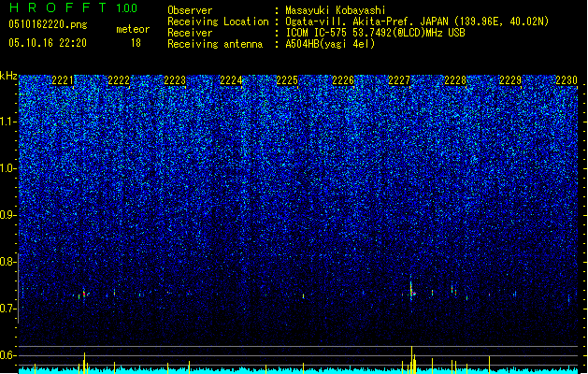Click observer name Masayuki Kobayashi
This screenshot has width=588, height=374.
(x=336, y=10)
